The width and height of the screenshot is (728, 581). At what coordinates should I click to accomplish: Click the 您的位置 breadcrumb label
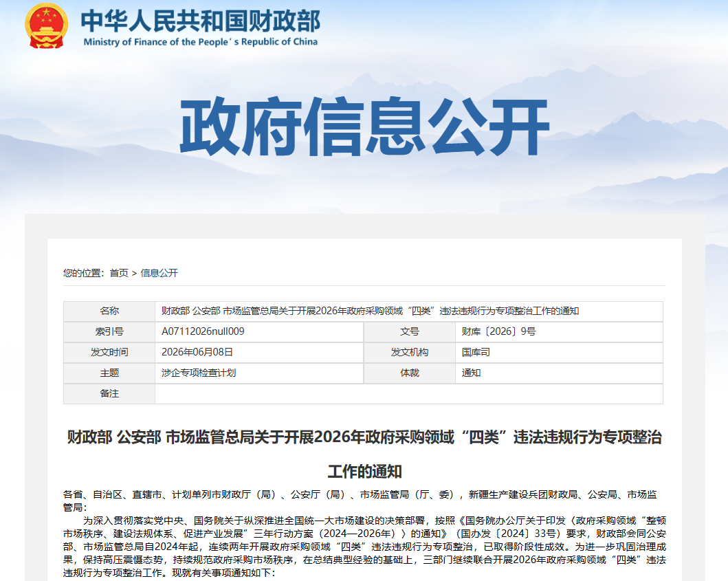pos(84,273)
